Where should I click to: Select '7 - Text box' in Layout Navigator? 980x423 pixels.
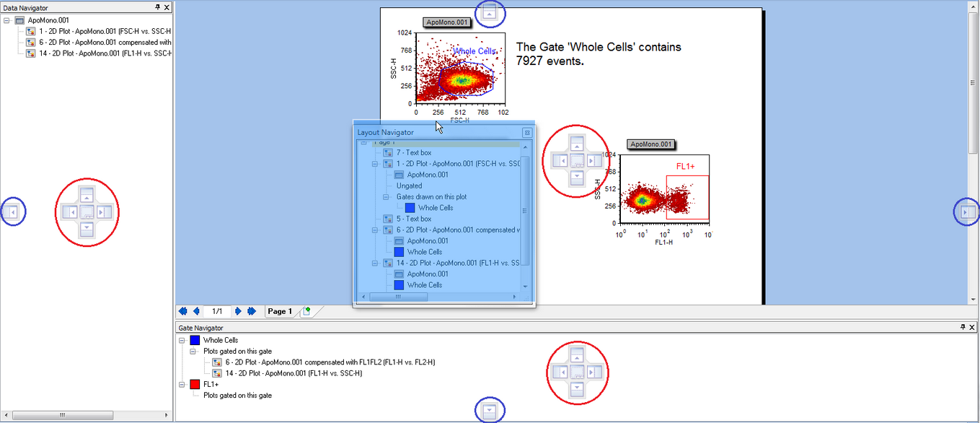[x=414, y=153]
